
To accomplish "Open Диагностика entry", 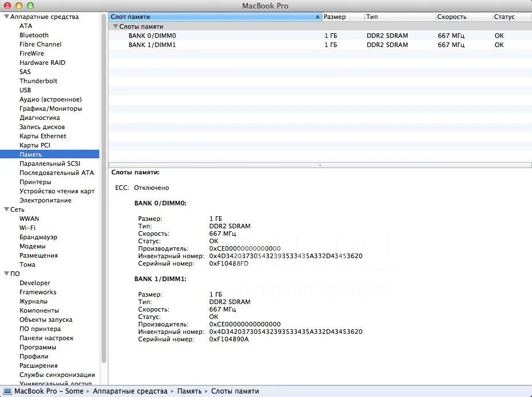I will [x=40, y=118].
